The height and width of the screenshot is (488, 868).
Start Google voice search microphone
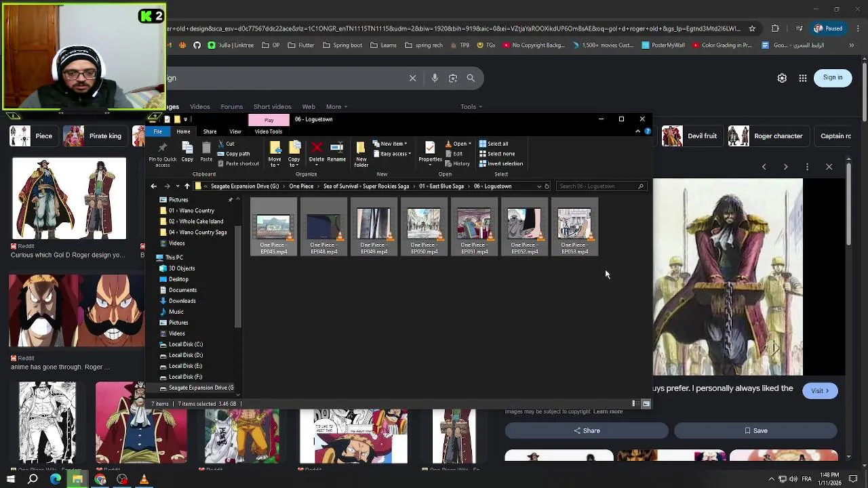(x=435, y=78)
